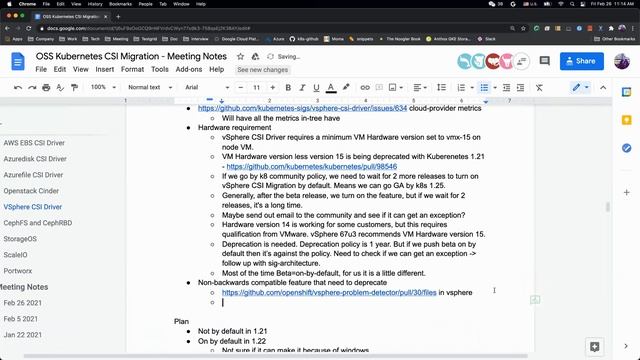Open the Edit menu in Docs

point(60,69)
